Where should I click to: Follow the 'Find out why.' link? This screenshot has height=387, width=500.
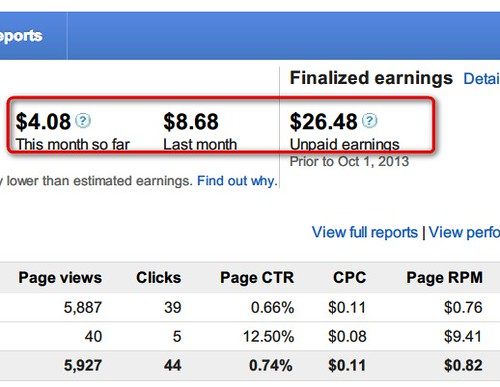pyautogui.click(x=237, y=181)
